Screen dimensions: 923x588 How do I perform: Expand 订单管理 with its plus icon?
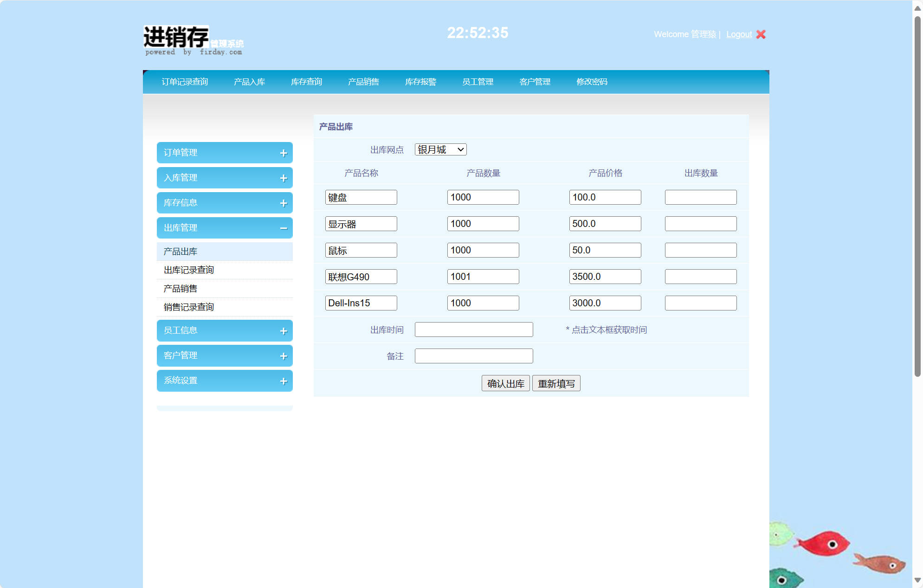coord(284,153)
